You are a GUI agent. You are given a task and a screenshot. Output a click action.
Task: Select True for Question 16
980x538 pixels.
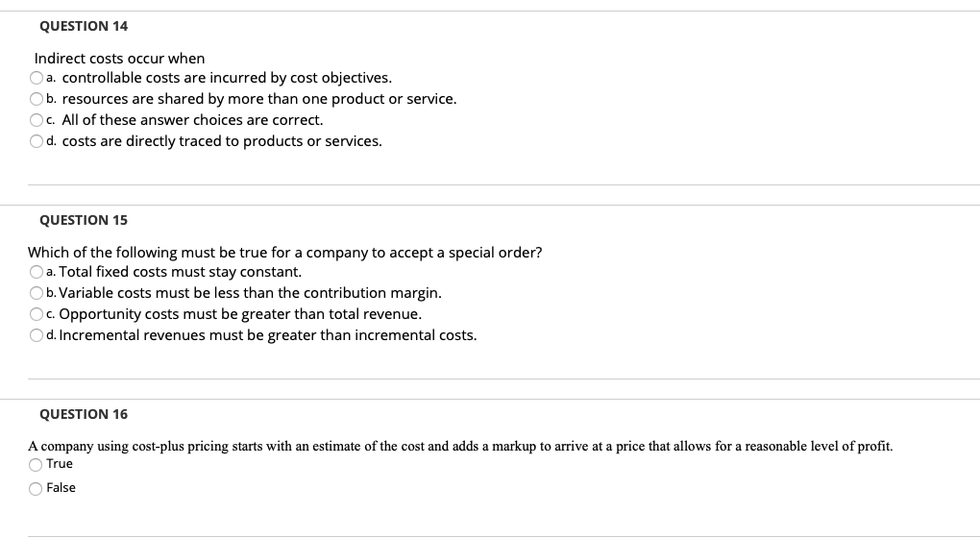tap(36, 464)
